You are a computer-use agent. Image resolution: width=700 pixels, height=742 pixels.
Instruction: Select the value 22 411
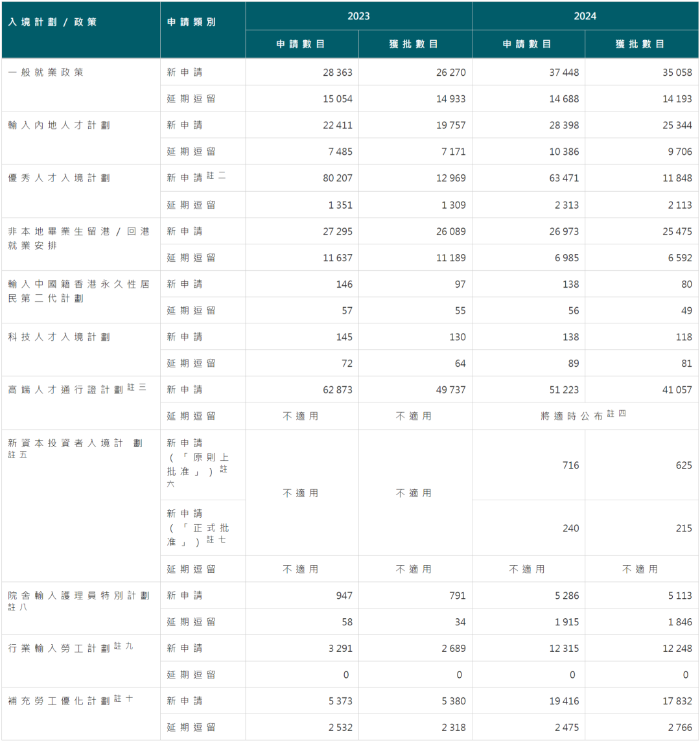tap(338, 126)
